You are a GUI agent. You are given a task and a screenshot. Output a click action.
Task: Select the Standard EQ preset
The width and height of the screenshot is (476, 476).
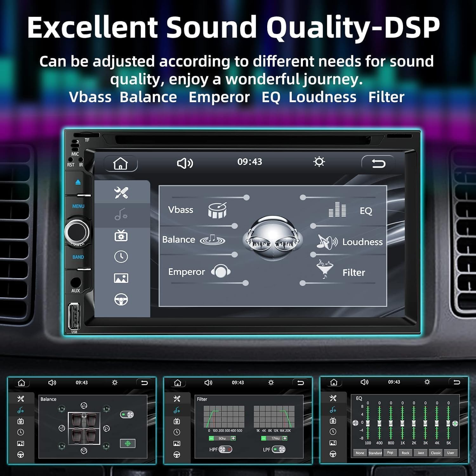click(375, 453)
